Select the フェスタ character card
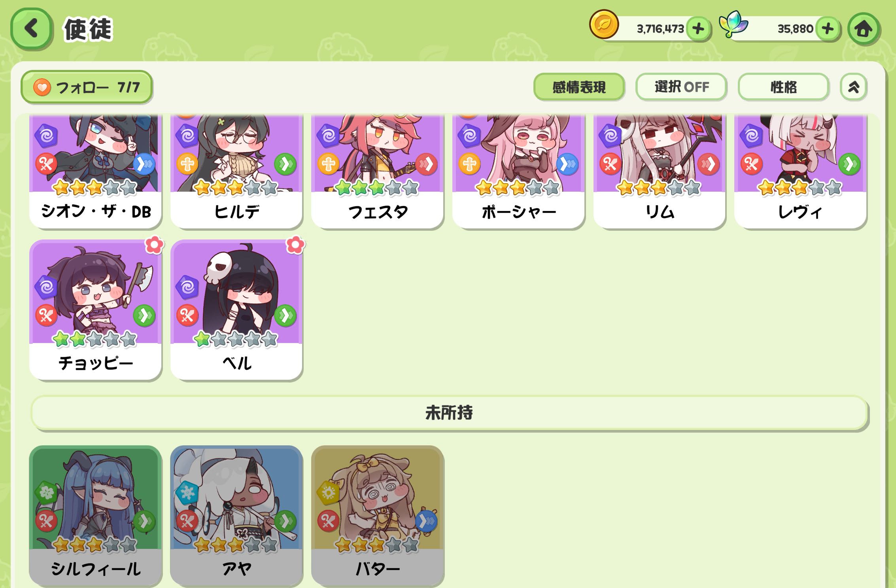896x588 pixels. click(377, 171)
